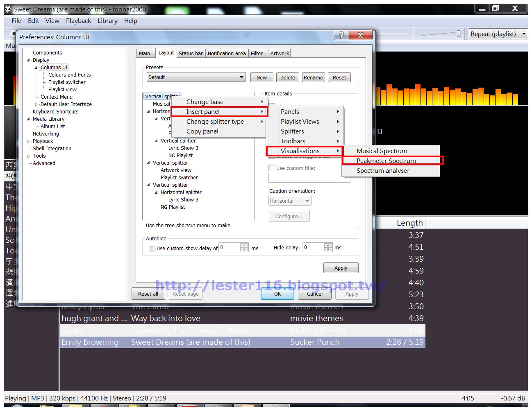Open the Repeat (playlist) playback order dropdown
Viewport: 532px width, 407px height.
498,34
